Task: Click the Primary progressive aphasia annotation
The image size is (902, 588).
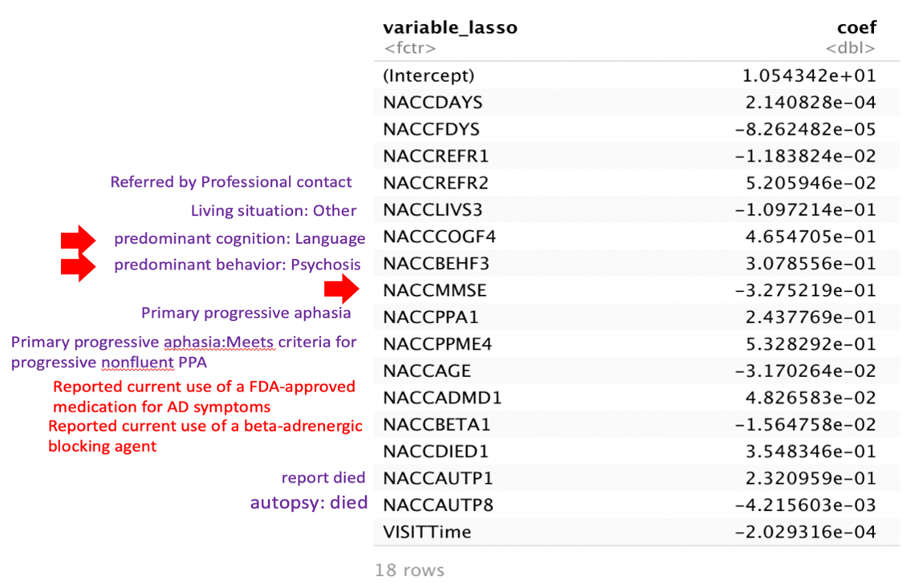Action: pos(246,313)
